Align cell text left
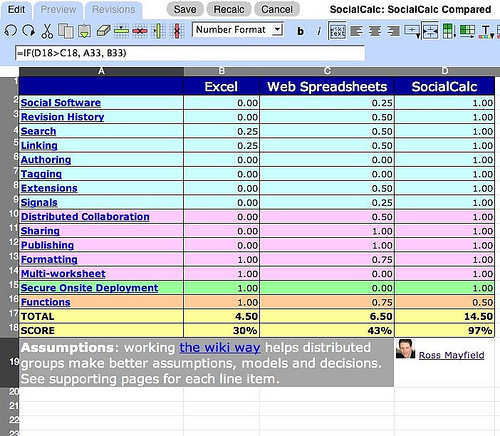The image size is (500, 436). 356,31
